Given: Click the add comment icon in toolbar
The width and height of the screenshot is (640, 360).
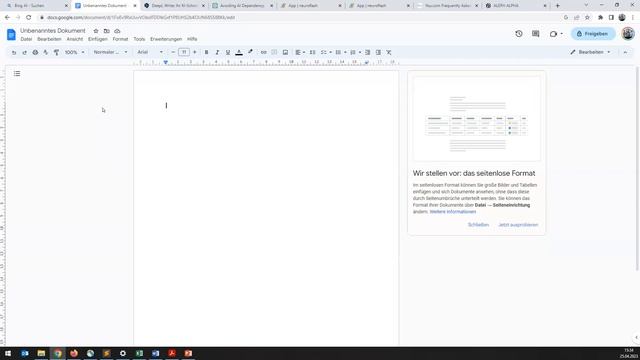Looking at the screenshot, I should coord(274,52).
